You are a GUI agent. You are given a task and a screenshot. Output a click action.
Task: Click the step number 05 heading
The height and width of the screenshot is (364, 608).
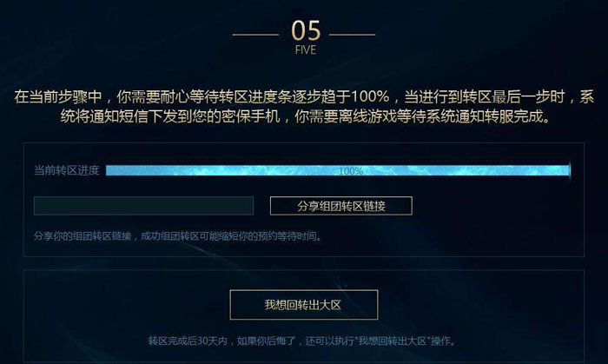tap(306, 30)
